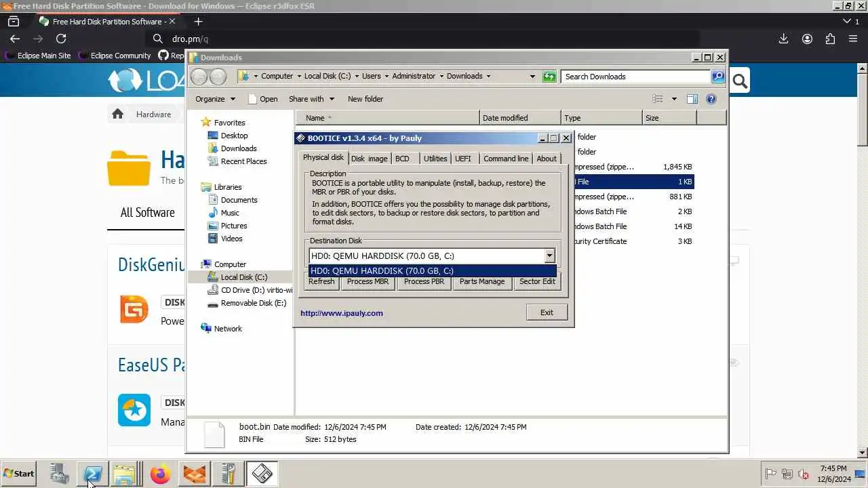Switch to Firefox in the taskbar
Viewport: 868px width, 488px height.
pyautogui.click(x=160, y=474)
